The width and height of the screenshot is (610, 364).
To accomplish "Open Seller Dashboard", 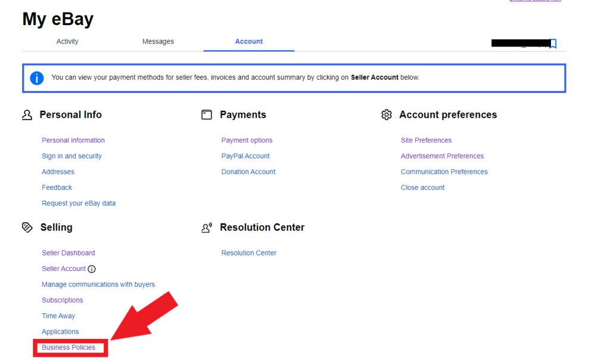I will [x=69, y=253].
